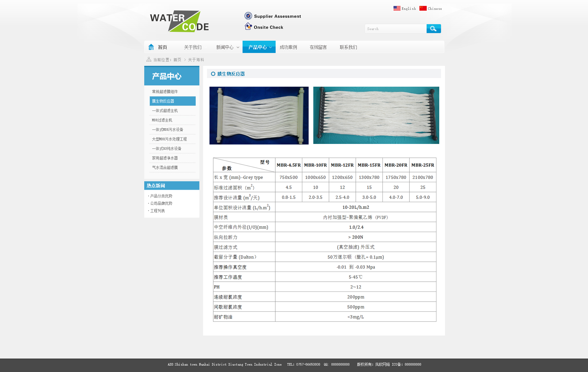
Task: Expand the 新闻中心 dropdown arrow
Action: [238, 47]
